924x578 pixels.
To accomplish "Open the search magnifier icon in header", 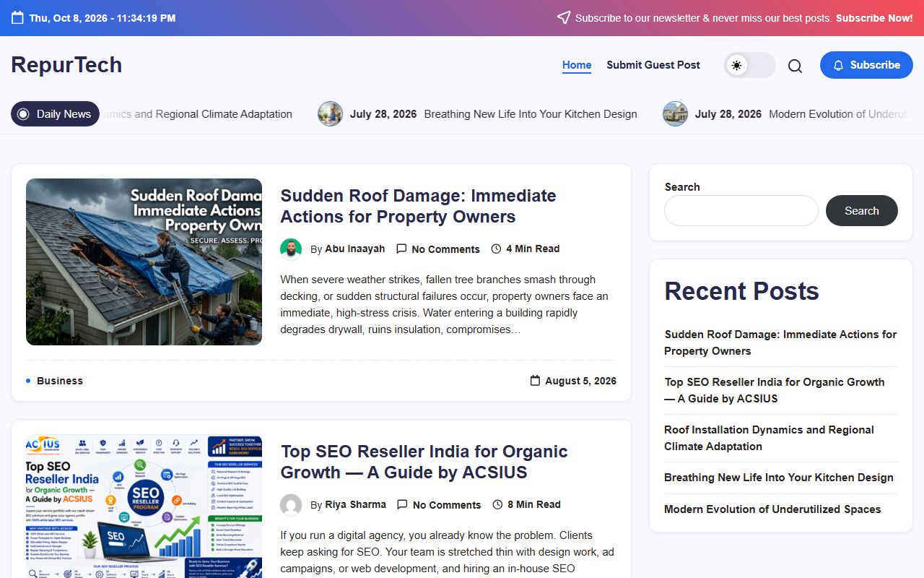I will click(795, 66).
